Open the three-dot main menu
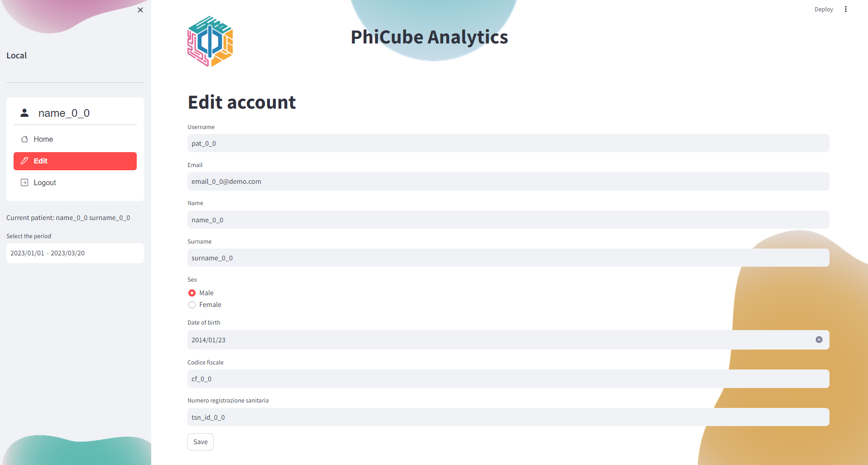 click(x=845, y=9)
